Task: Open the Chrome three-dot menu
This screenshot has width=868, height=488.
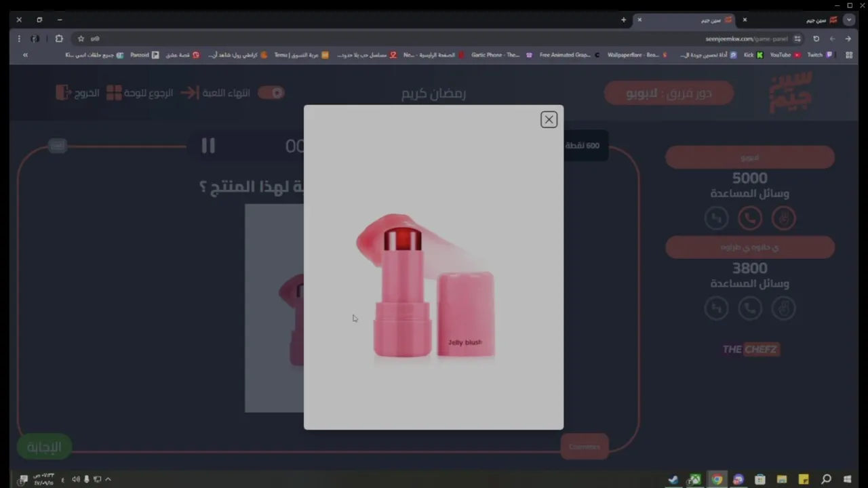Action: (19, 39)
